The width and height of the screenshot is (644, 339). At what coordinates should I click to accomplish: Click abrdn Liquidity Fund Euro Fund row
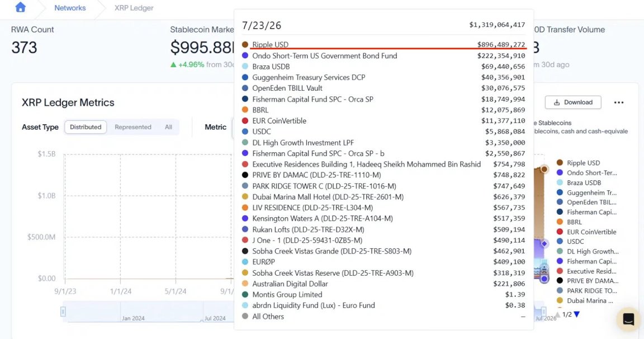tap(383, 305)
